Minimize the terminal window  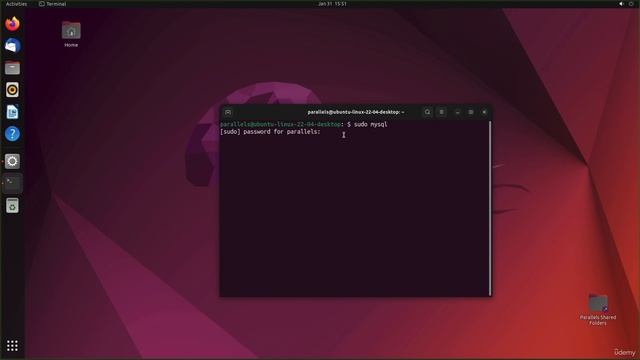tap(458, 112)
